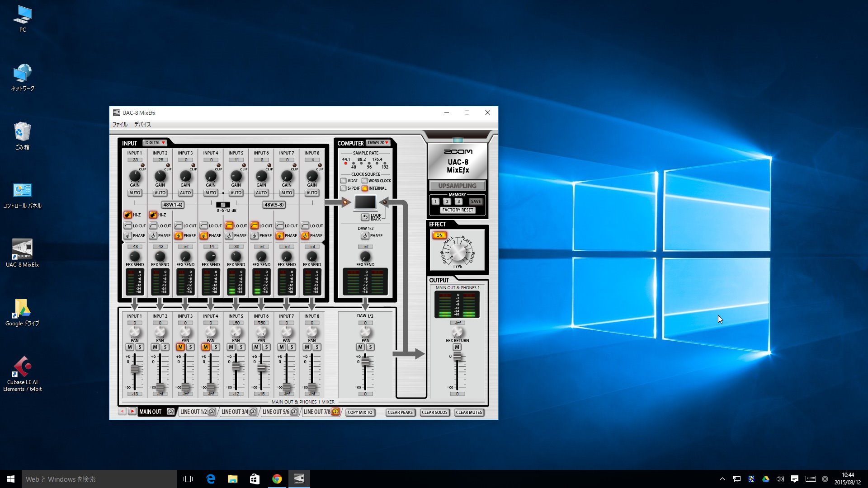Disable the active Lo Cut on Input 6
This screenshot has height=488, width=868.
(254, 225)
